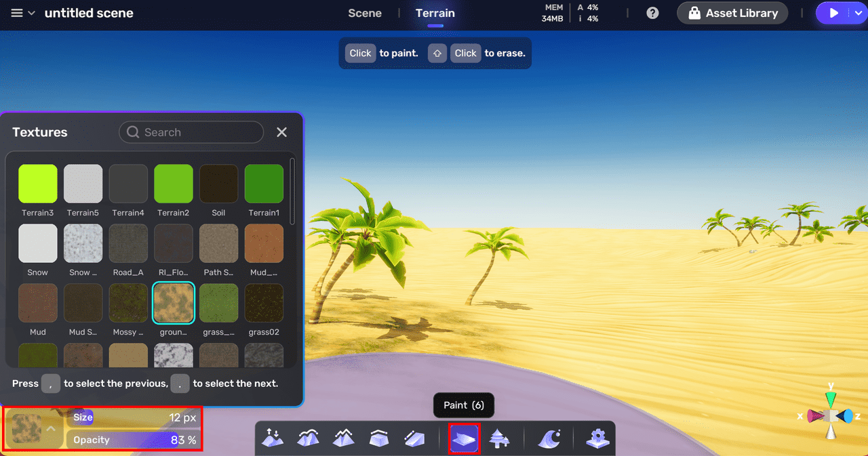The width and height of the screenshot is (868, 456).
Task: Select the ramp terrain tool
Action: coord(414,438)
